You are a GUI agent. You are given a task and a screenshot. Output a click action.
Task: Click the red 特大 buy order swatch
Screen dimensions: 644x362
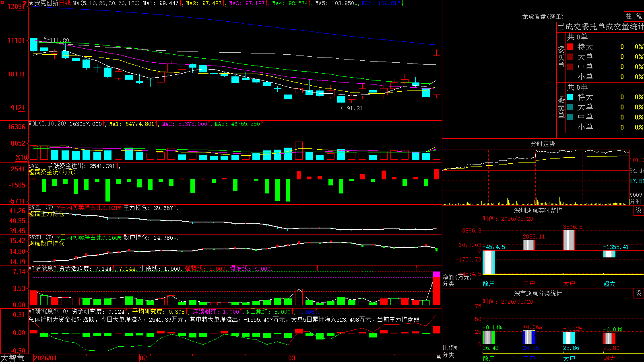click(570, 47)
